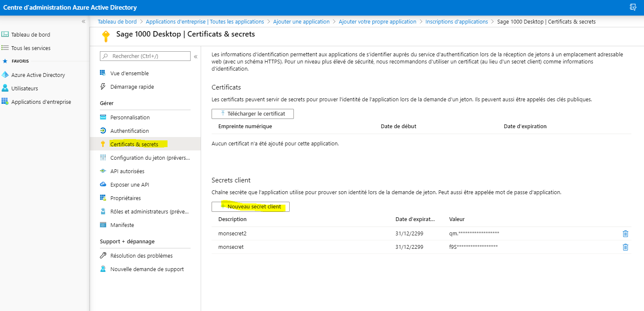Click the Rechercher (Ctrl+/) search field
The width and height of the screenshot is (644, 311).
click(145, 56)
